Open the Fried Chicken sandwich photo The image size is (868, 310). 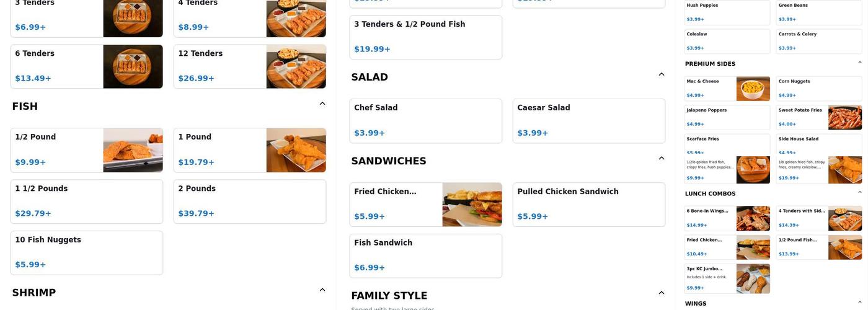[x=472, y=205]
